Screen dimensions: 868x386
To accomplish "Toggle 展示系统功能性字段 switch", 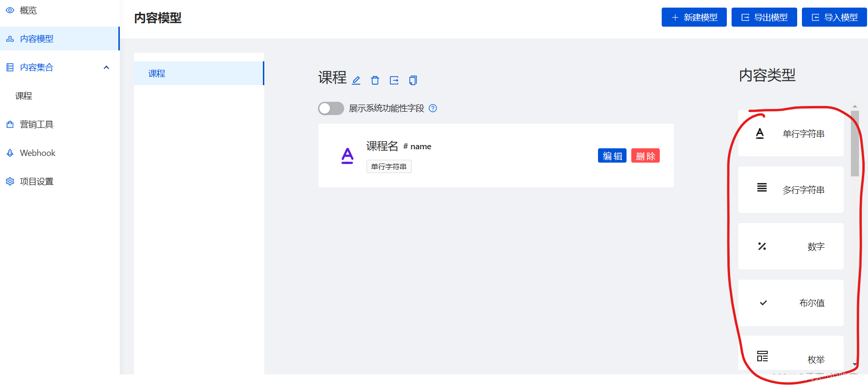I will (331, 108).
